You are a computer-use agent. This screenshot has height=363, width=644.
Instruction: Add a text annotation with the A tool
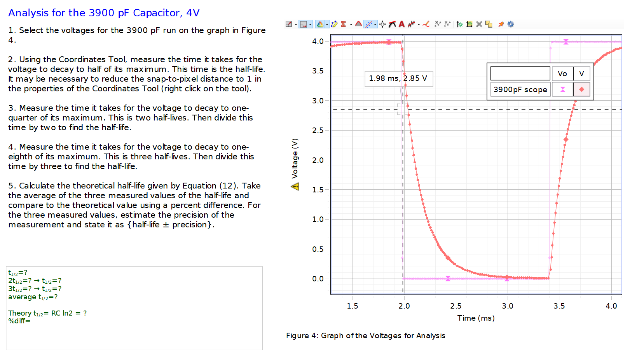[401, 24]
